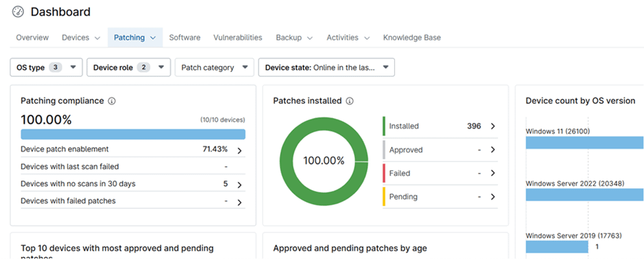
Task: Switch to the Vulnerabilities tab
Action: tap(238, 37)
